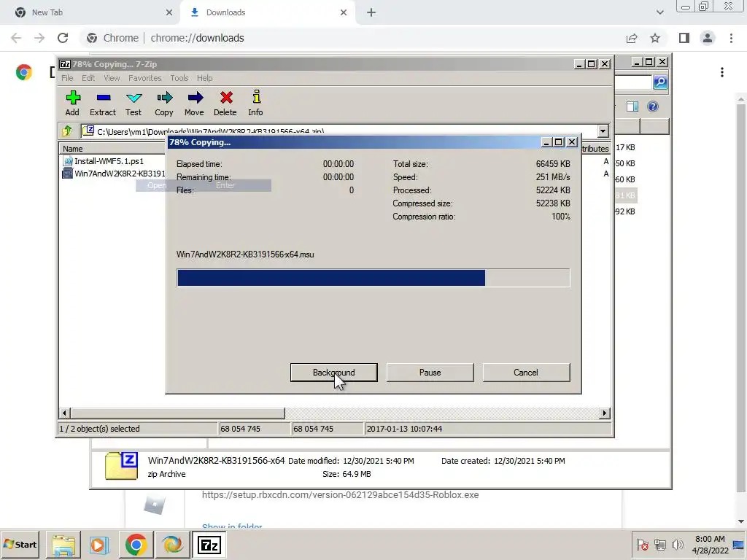The width and height of the screenshot is (747, 560).
Task: Switch to the New Tab browser tab
Action: point(90,12)
